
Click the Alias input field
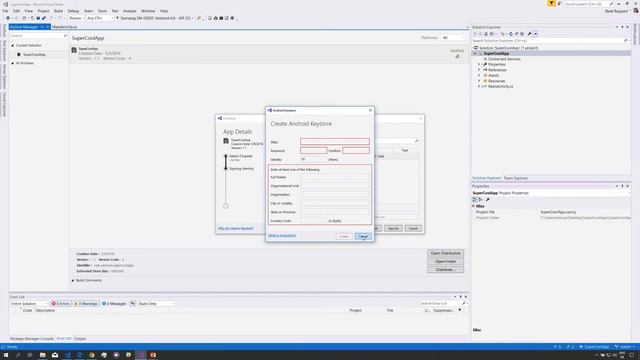coord(335,142)
